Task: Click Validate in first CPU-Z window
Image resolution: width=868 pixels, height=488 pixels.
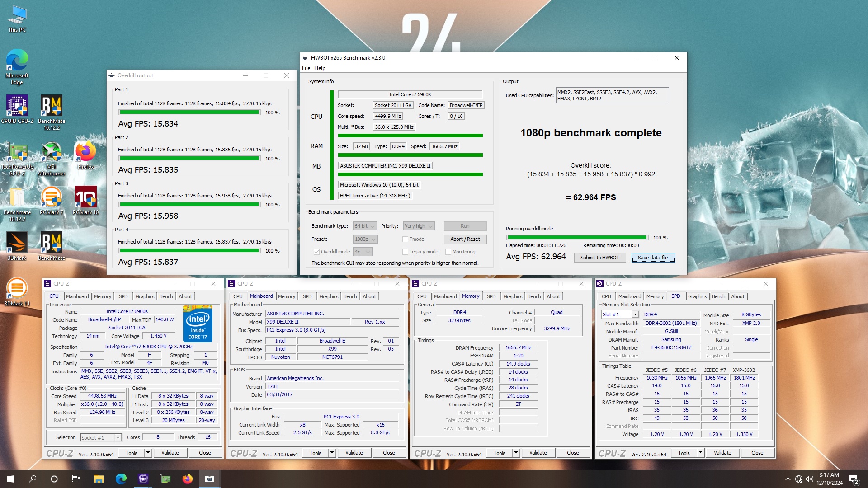Action: (x=170, y=453)
